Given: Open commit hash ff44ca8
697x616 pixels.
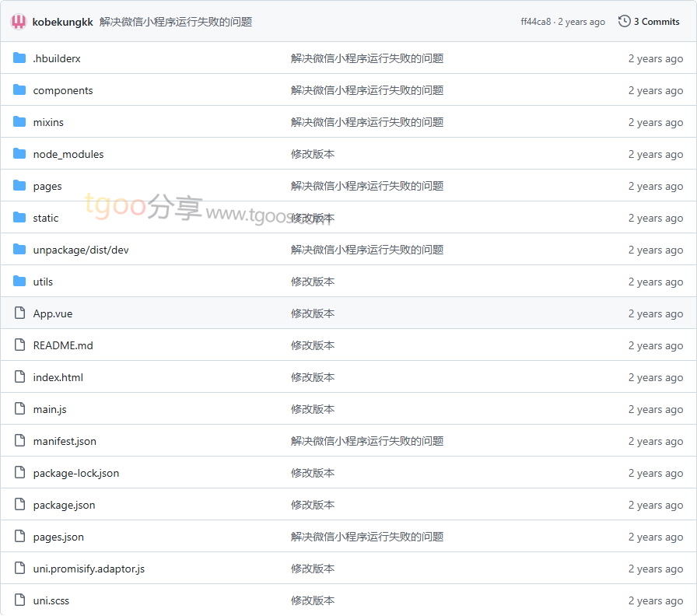Looking at the screenshot, I should [535, 22].
